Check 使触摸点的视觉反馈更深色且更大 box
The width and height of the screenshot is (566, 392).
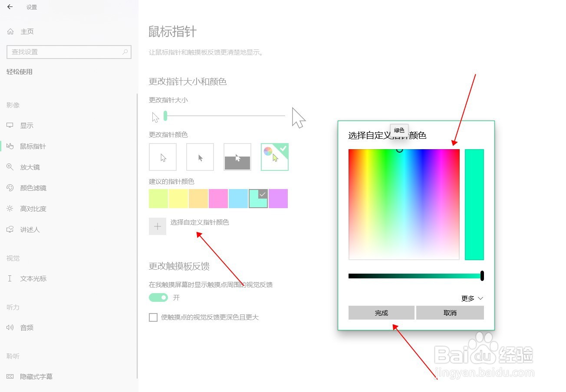click(153, 317)
